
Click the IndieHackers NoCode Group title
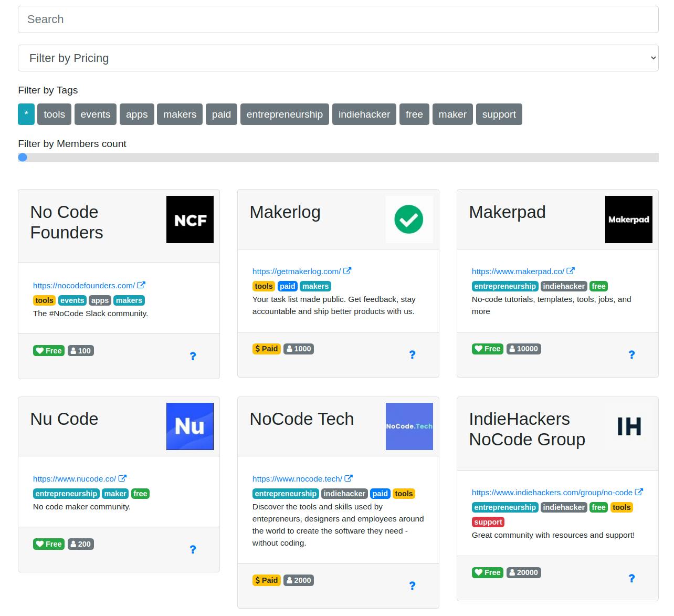[527, 429]
